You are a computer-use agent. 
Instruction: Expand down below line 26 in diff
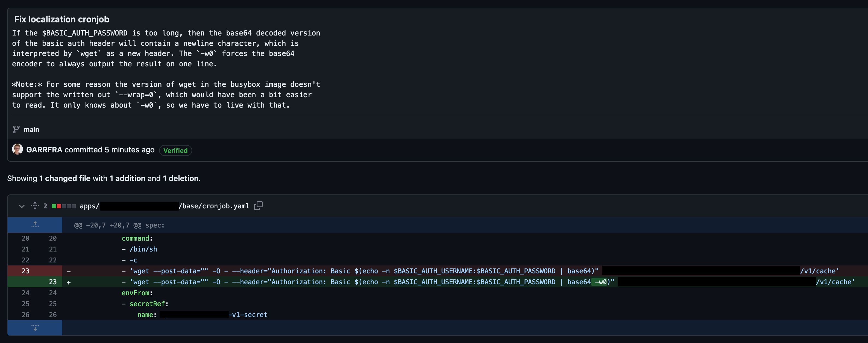click(35, 328)
